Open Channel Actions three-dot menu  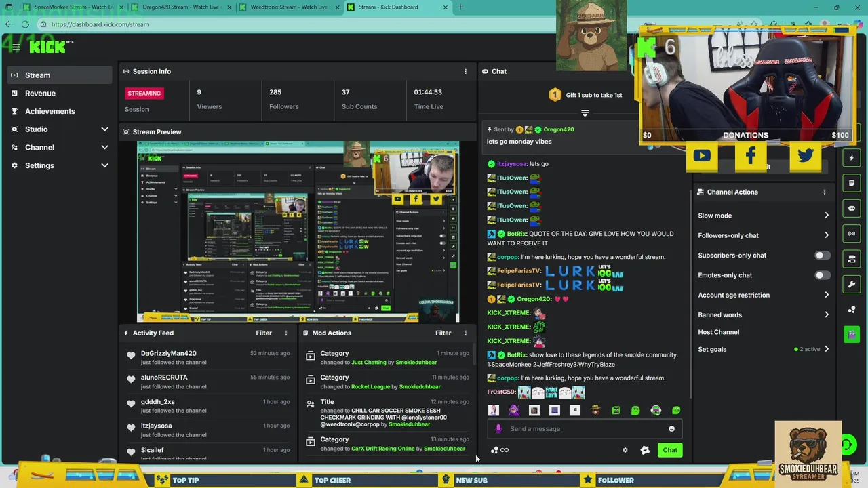(x=825, y=192)
